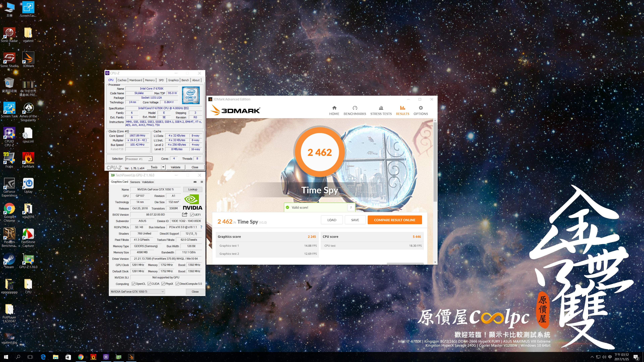Show hidden system tray icons chevron
Screen dimensions: 644x362
point(592,357)
